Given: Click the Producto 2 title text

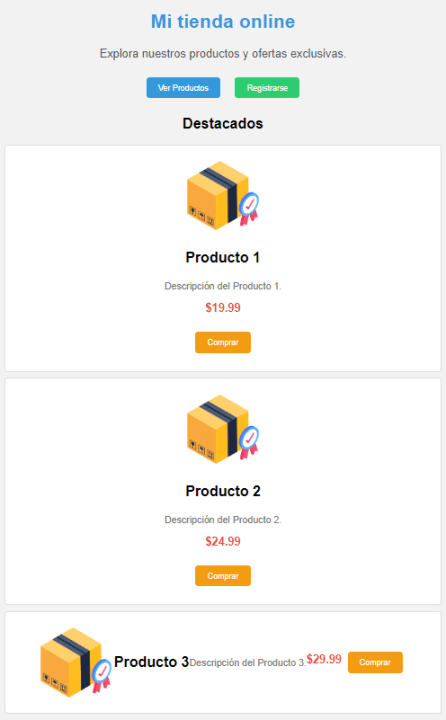Looking at the screenshot, I should pyautogui.click(x=223, y=491).
